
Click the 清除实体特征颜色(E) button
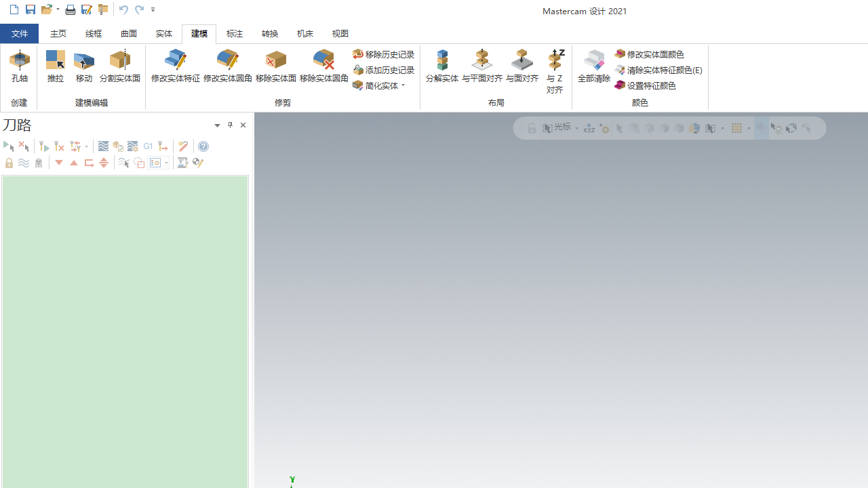(x=658, y=70)
